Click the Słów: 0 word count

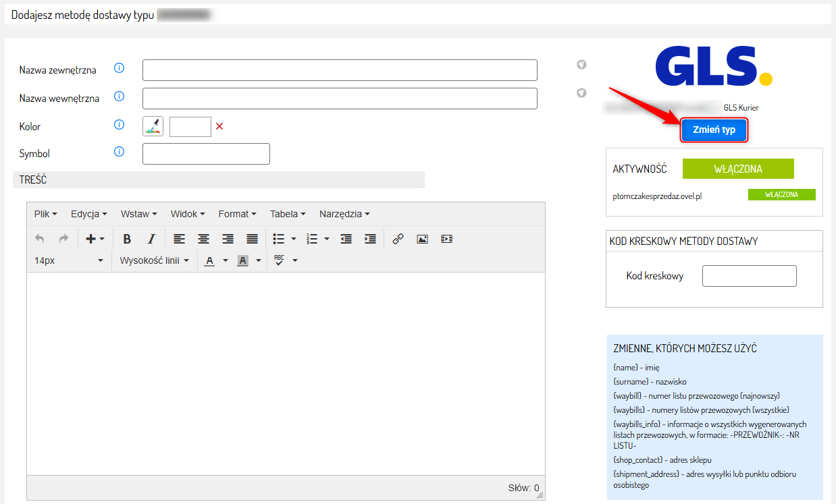[523, 487]
